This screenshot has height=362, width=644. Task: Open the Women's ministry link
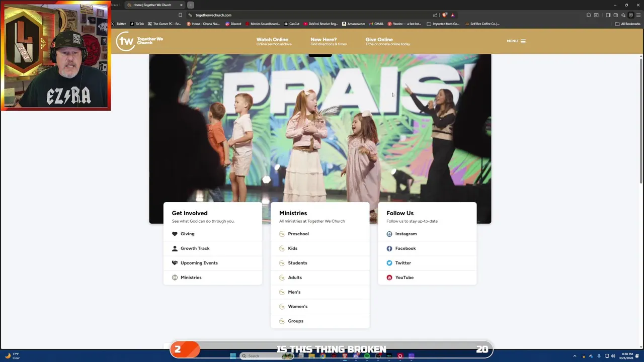click(x=320, y=306)
